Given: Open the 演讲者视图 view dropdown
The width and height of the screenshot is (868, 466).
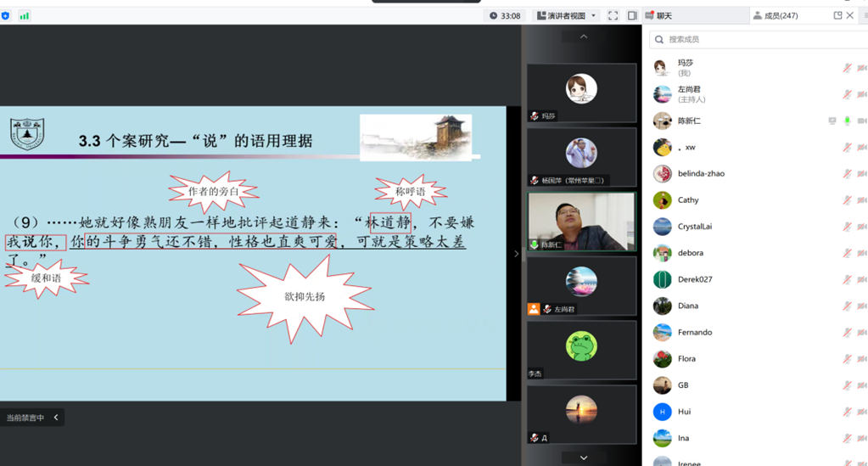Looking at the screenshot, I should coord(566,15).
